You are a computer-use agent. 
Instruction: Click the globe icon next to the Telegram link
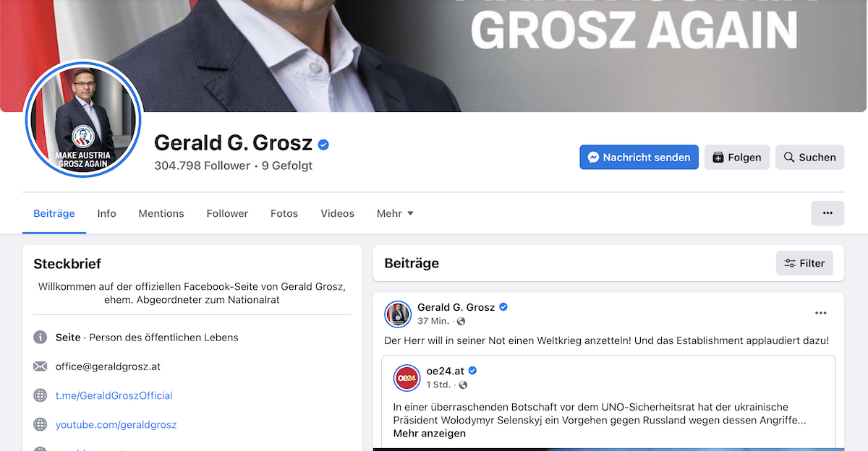click(41, 395)
